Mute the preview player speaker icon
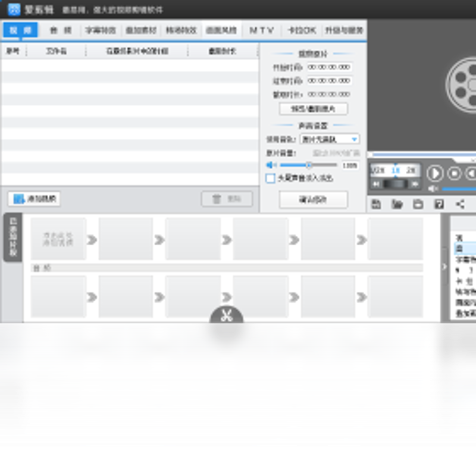This screenshot has width=476, height=459. click(x=433, y=189)
